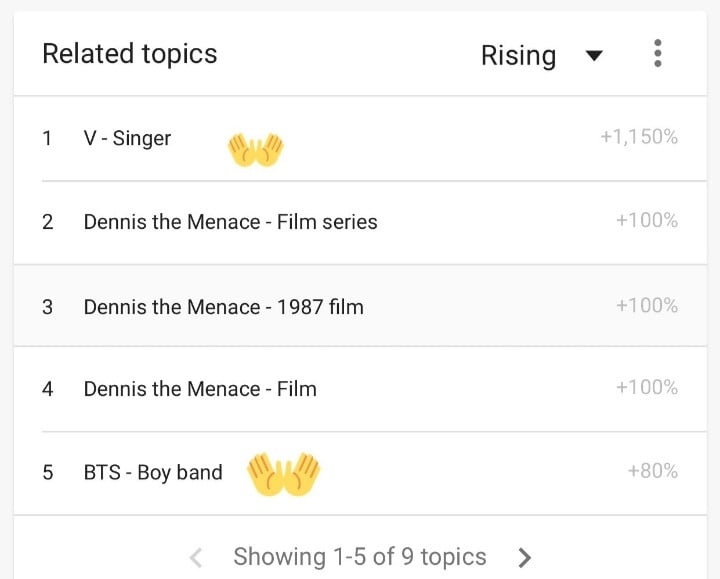Open BTS - Boy band topic
Viewport: 720px width, 579px height.
pyautogui.click(x=153, y=472)
